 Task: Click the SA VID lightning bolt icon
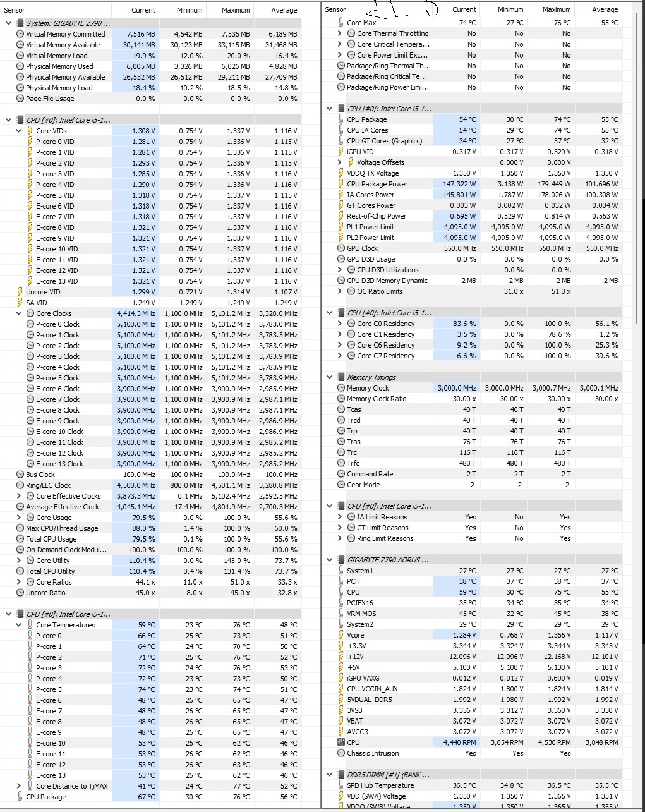coord(20,303)
